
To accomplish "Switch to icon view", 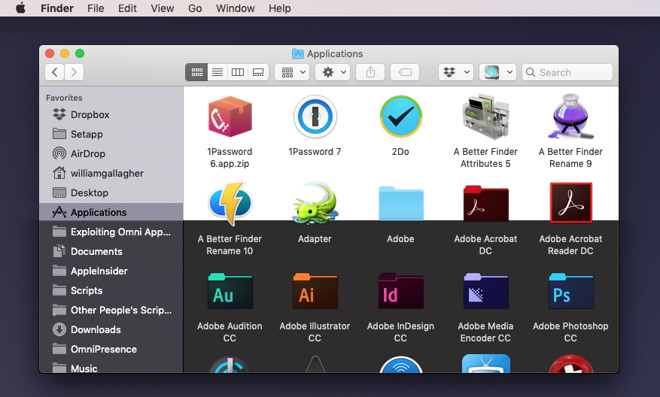I will click(x=197, y=72).
